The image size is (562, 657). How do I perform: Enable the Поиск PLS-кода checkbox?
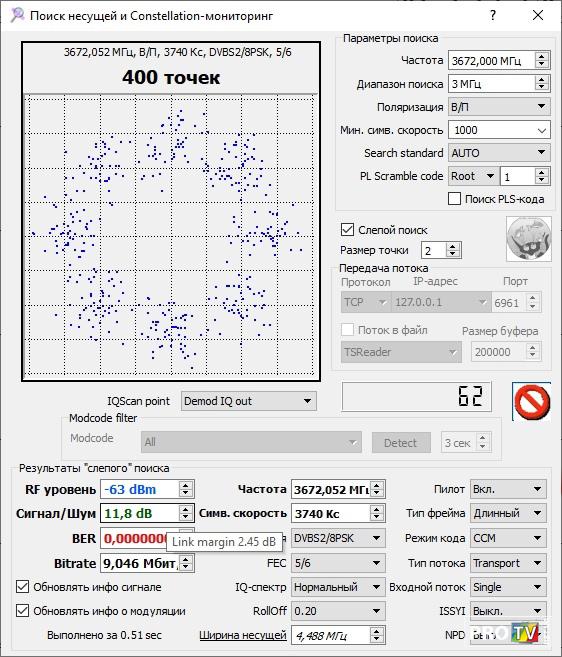pyautogui.click(x=454, y=199)
